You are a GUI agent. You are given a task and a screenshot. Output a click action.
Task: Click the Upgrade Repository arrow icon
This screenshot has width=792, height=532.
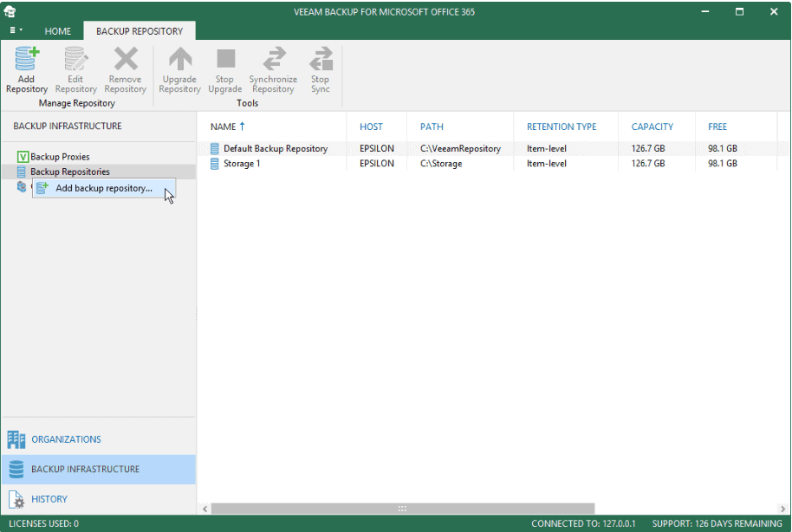[180, 59]
